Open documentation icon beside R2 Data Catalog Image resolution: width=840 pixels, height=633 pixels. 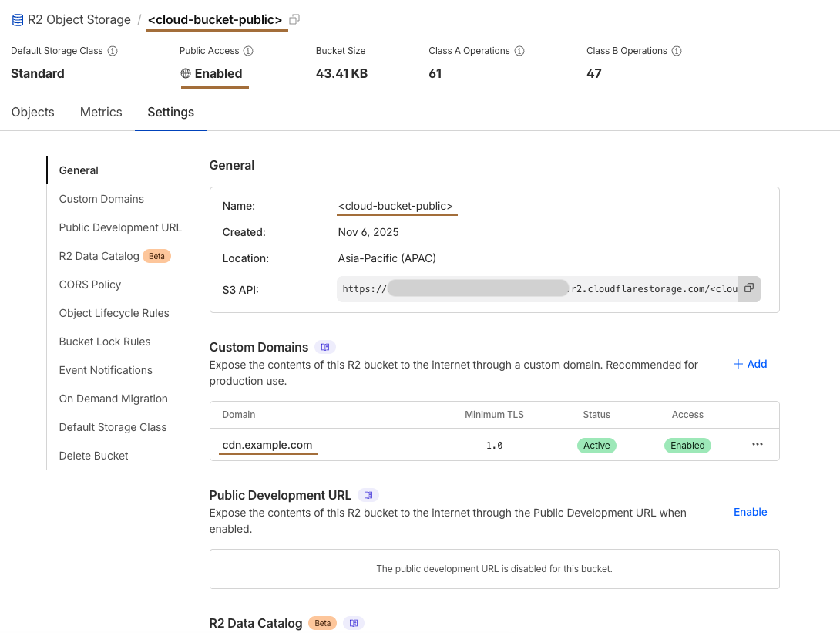353,623
